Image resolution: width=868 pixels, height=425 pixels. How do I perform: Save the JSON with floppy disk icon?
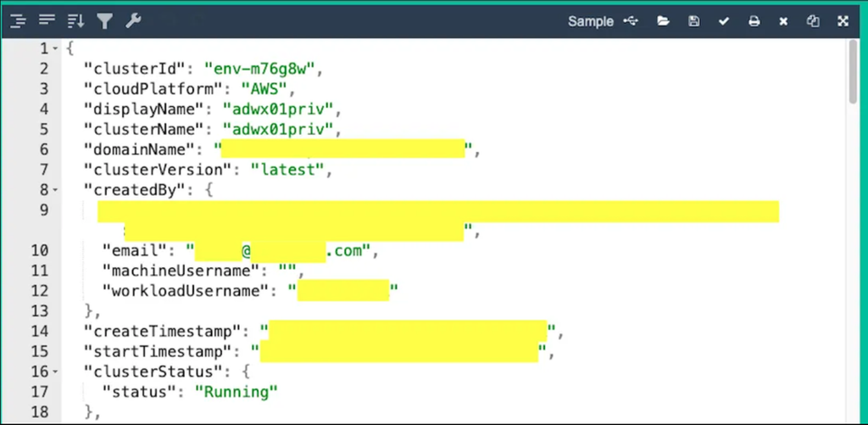click(x=694, y=21)
